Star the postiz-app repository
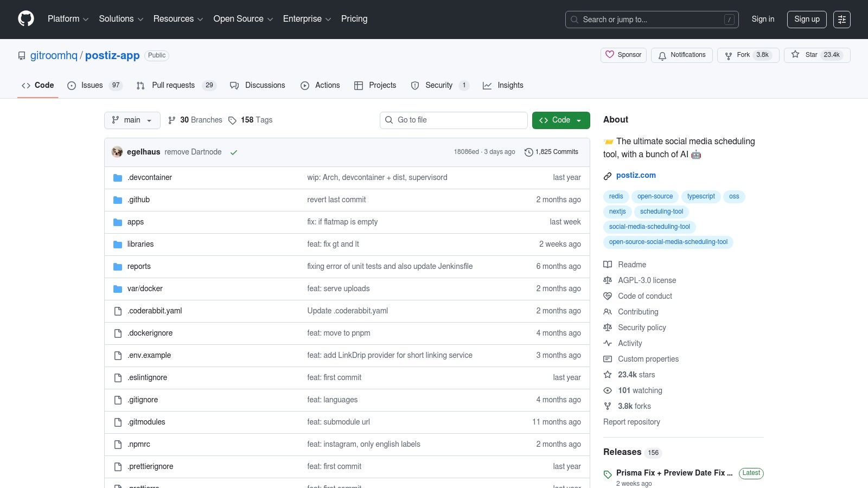 (x=817, y=55)
